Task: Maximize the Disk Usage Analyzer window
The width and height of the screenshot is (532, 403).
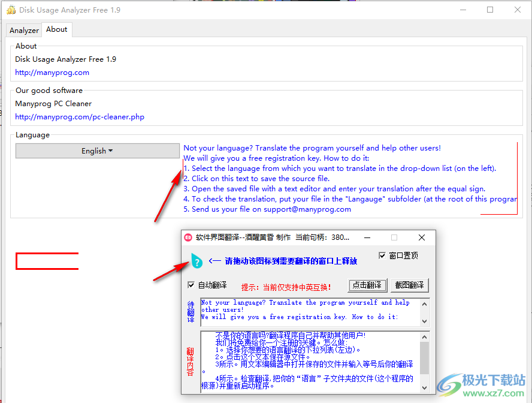Action: click(490, 10)
